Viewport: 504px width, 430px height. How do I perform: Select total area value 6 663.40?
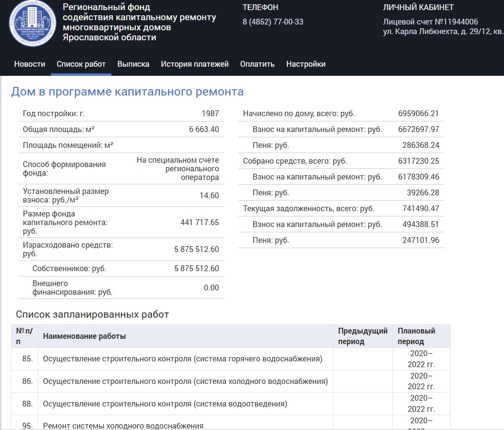click(204, 130)
